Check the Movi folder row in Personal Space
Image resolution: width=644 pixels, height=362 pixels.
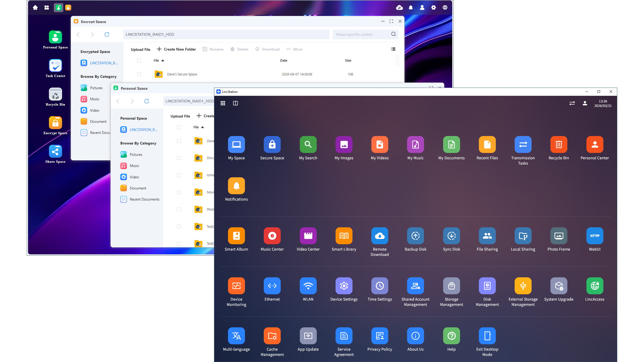tap(179, 192)
